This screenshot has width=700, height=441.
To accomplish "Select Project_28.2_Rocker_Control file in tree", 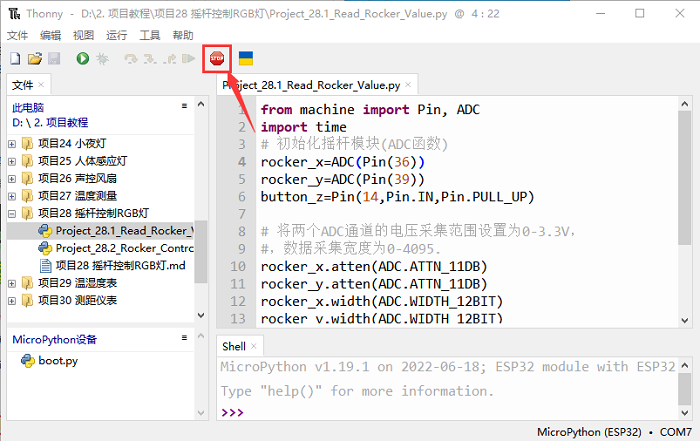I will (122, 248).
